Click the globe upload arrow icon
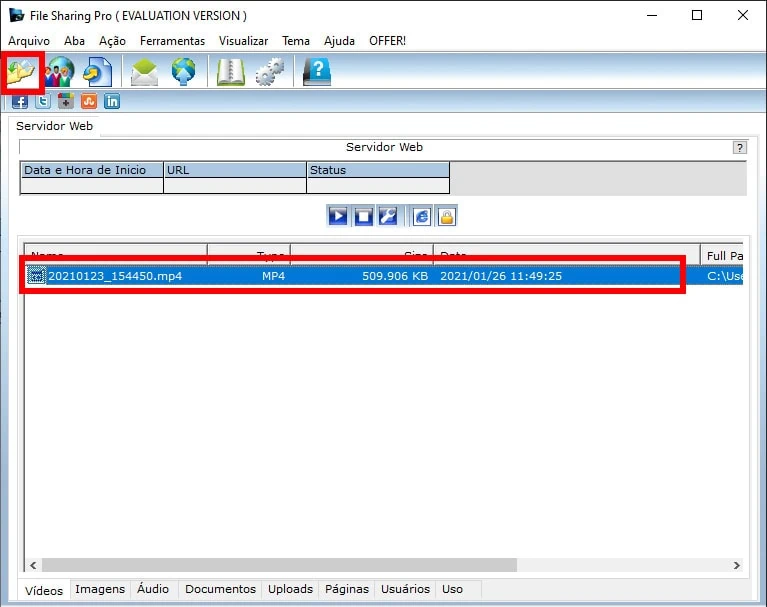The height and width of the screenshot is (607, 767). (183, 72)
